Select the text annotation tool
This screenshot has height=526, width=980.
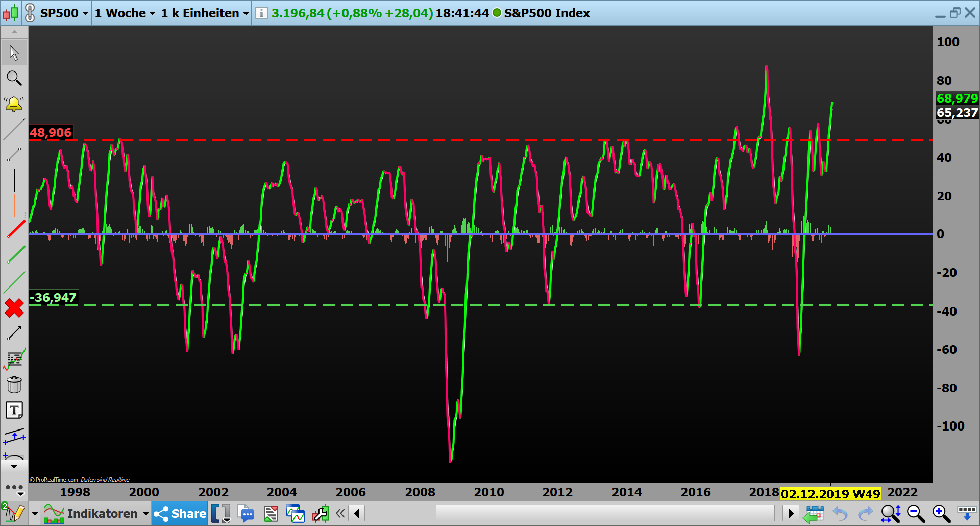[14, 410]
